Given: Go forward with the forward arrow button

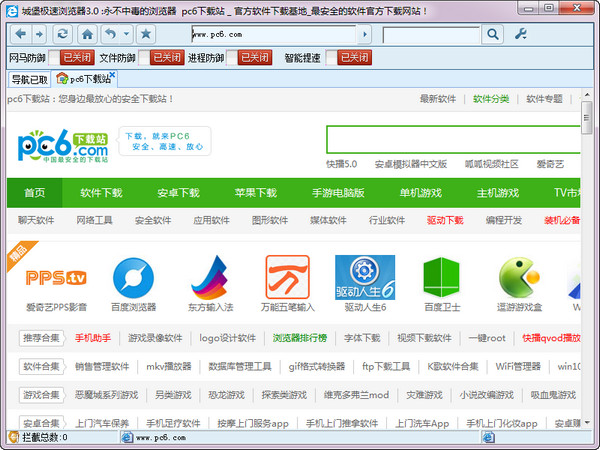Looking at the screenshot, I should pos(39,34).
